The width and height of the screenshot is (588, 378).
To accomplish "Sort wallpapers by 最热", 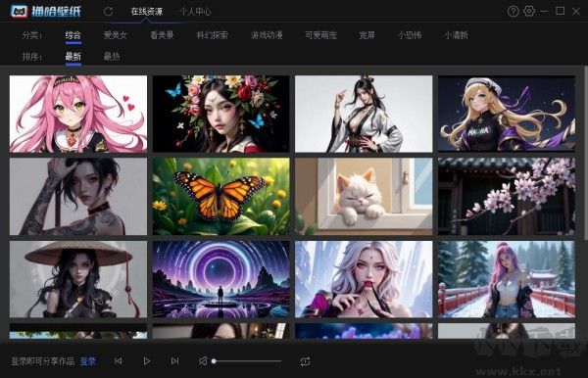I will pyautogui.click(x=112, y=57).
